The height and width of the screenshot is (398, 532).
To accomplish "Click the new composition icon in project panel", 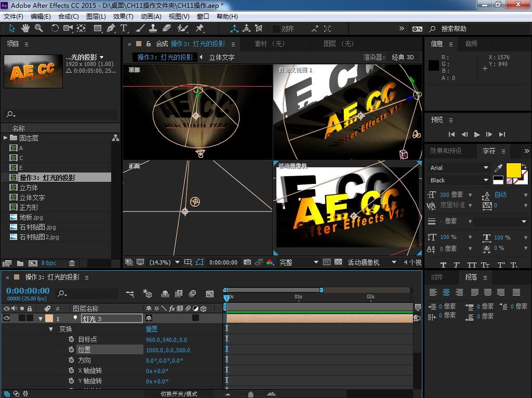I will point(33,263).
